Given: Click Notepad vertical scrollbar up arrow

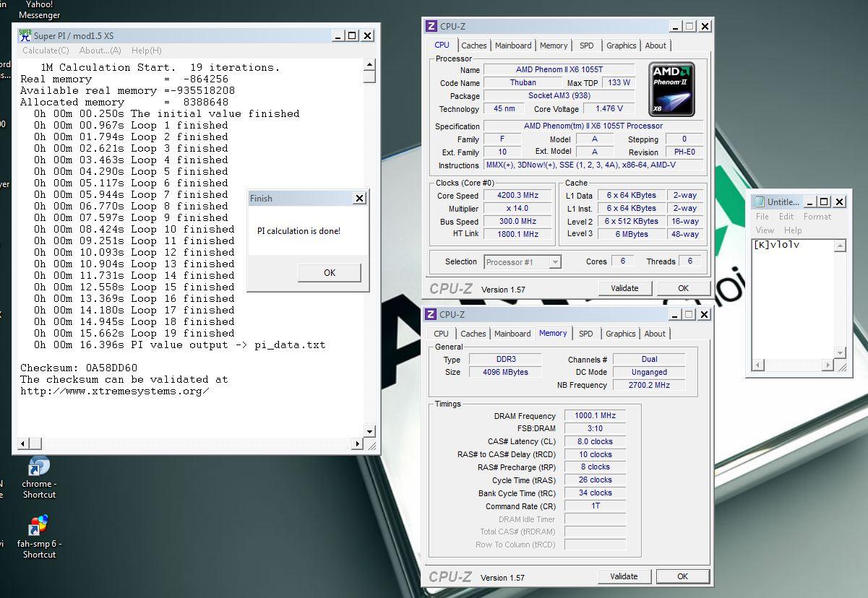Looking at the screenshot, I should tap(840, 246).
